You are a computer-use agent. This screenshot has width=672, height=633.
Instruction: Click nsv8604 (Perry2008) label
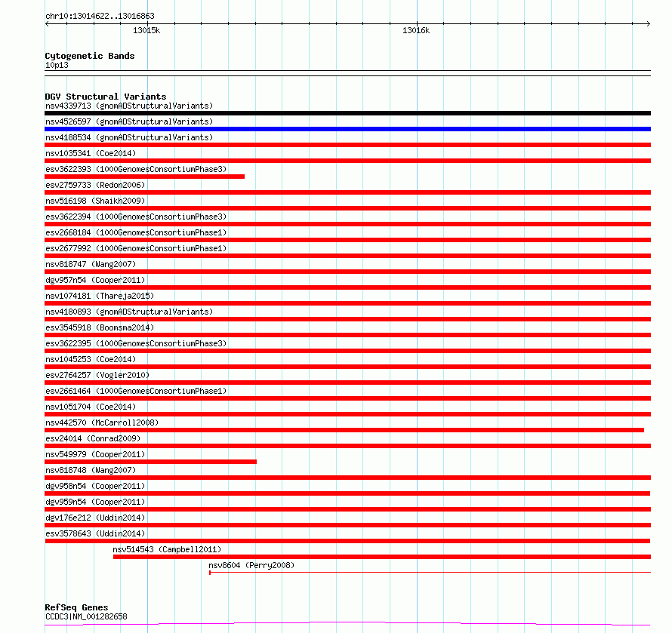251,565
